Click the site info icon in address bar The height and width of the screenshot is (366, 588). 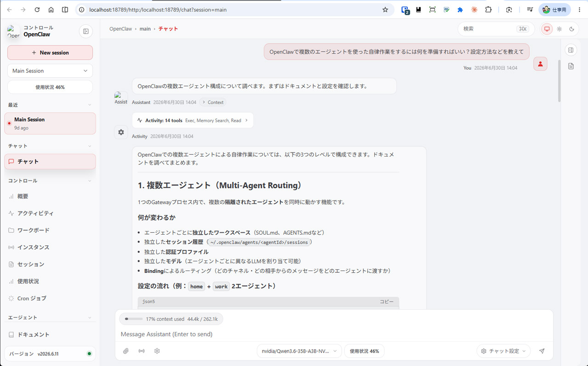click(82, 10)
